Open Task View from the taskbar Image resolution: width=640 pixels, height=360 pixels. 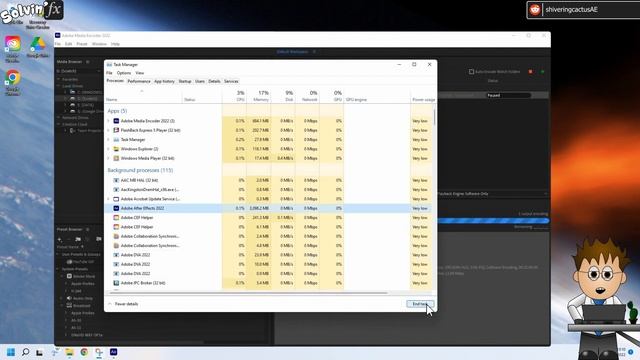(40, 352)
